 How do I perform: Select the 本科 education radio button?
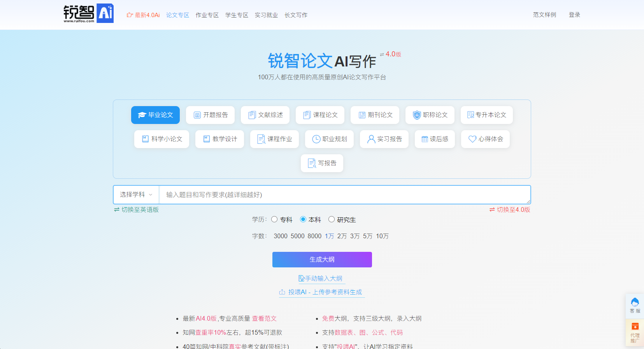(x=303, y=219)
